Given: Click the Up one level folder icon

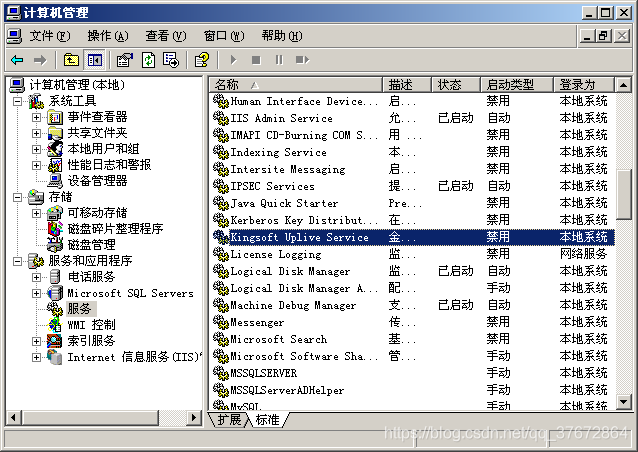Looking at the screenshot, I should pos(71,60).
